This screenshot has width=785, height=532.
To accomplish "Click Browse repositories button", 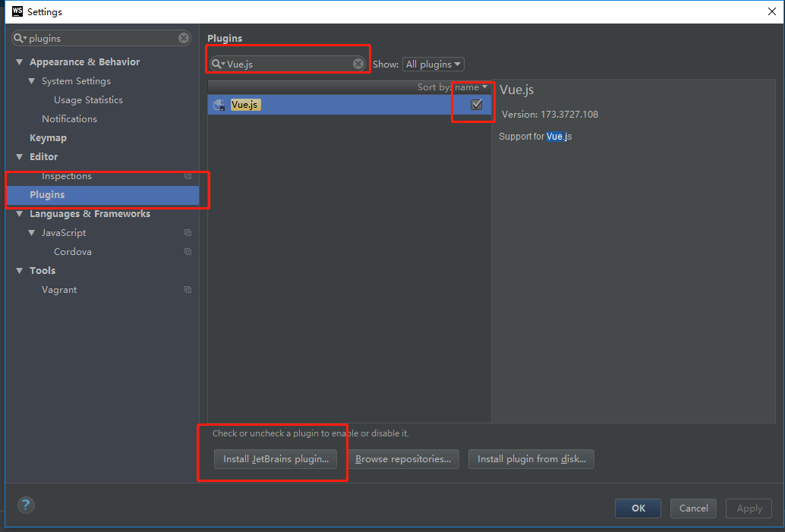I will 403,459.
